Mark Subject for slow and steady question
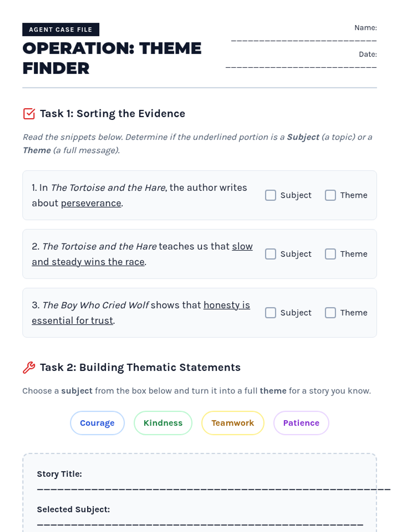Image resolution: width=399 pixels, height=532 pixels. point(270,254)
